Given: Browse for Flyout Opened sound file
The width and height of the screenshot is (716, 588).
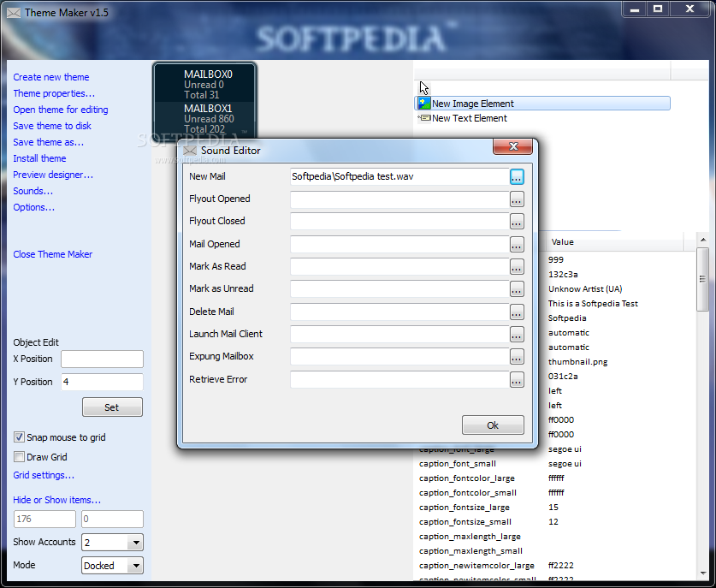Looking at the screenshot, I should [517, 199].
